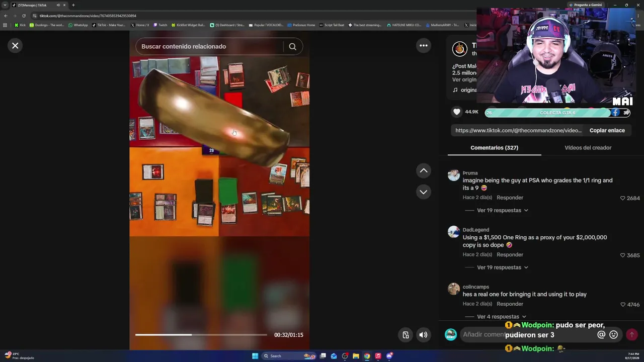This screenshot has height=362, width=644.
Task: Open the HATSUNE MIKU bookmark
Action: point(404,25)
